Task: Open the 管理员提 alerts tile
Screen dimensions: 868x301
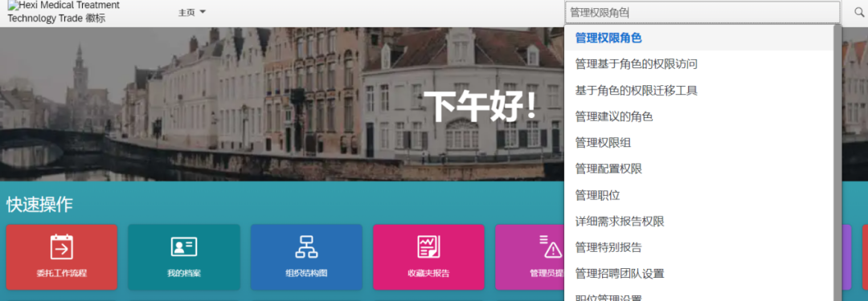Action: pyautogui.click(x=530, y=257)
